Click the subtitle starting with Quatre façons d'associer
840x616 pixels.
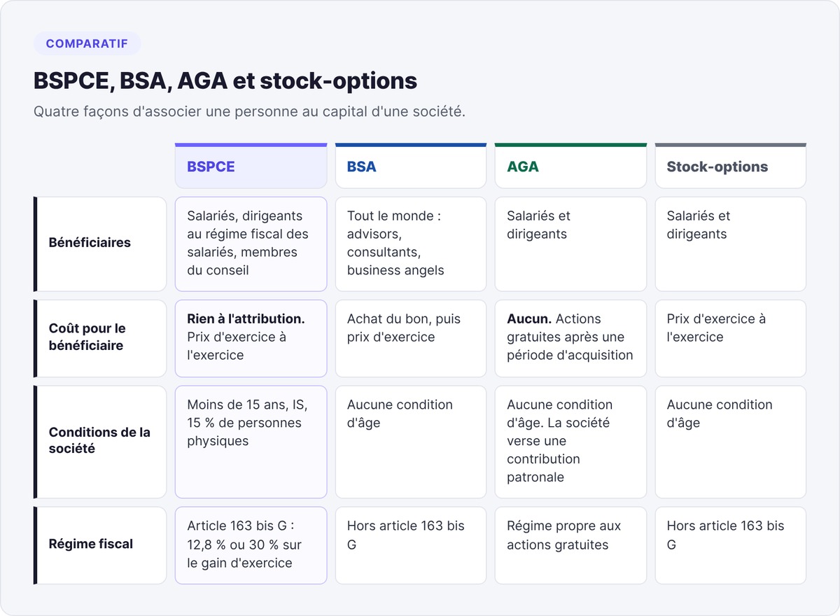pos(249,112)
